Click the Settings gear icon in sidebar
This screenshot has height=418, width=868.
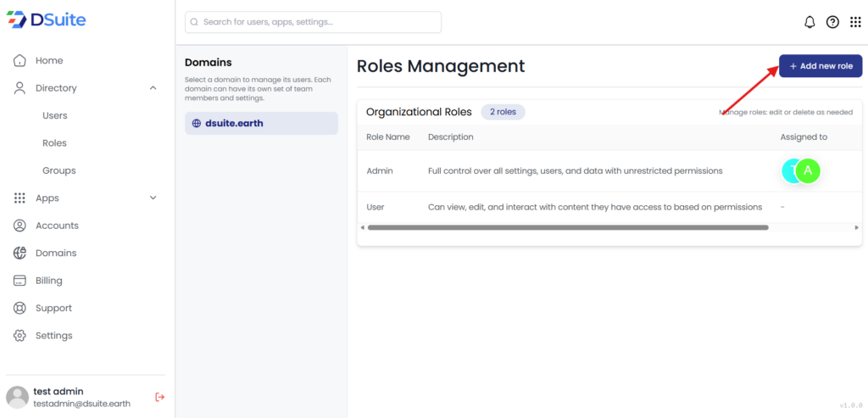tap(19, 336)
